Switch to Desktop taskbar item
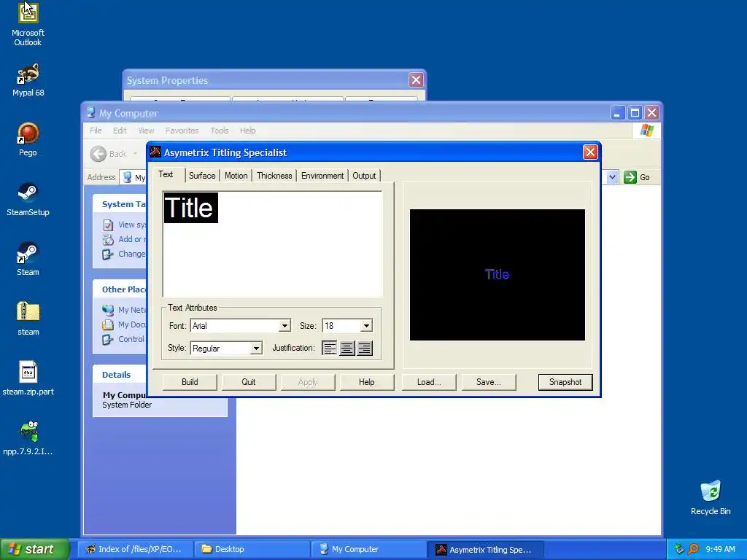The width and height of the screenshot is (747, 560). tap(252, 549)
